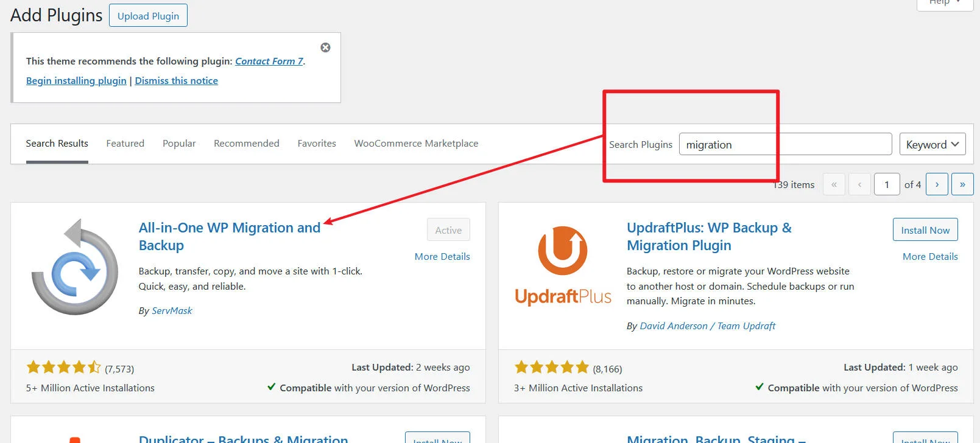The width and height of the screenshot is (980, 443).
Task: Click the UpdraftPlus logo thumbnail
Action: [563, 266]
